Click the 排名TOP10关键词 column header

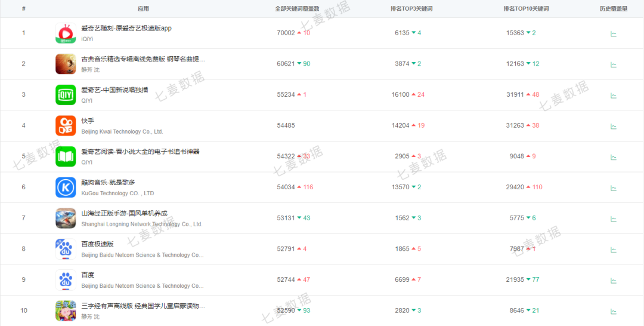pos(526,8)
